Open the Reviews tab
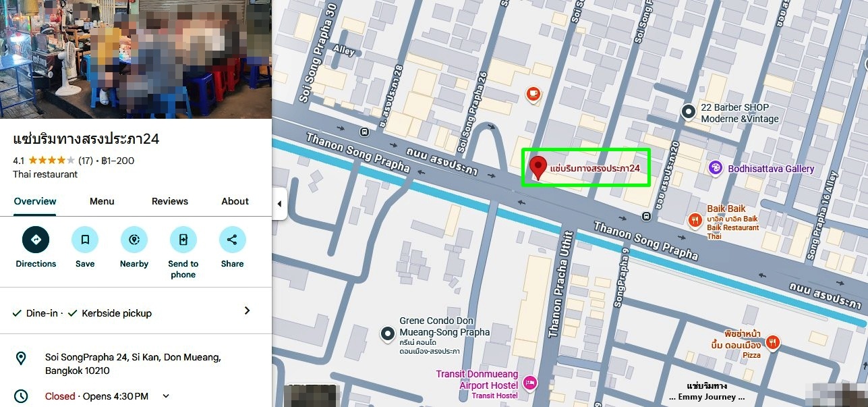Screen dimensions: 868x407 click(x=170, y=201)
